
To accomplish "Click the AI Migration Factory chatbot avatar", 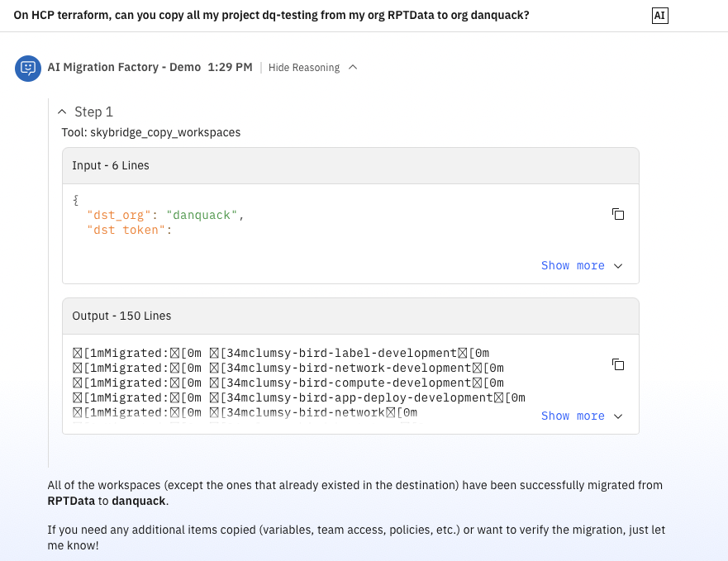I will (27, 68).
